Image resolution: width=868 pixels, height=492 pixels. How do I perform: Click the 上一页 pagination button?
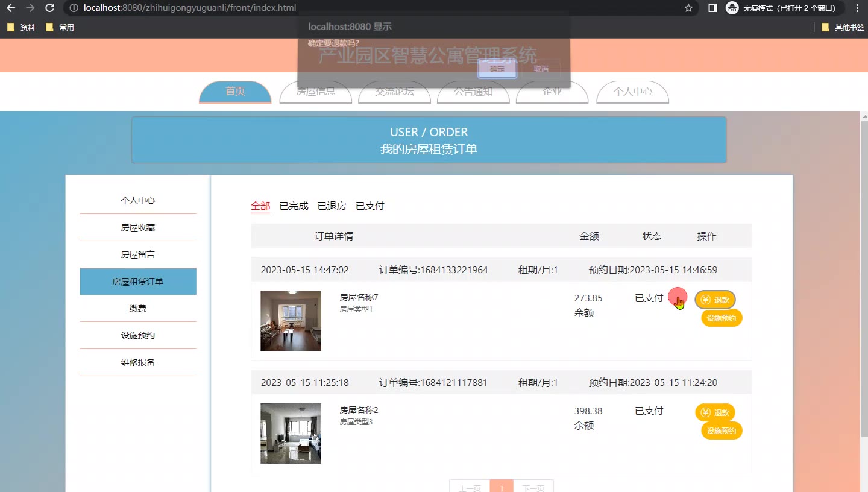[470, 486]
